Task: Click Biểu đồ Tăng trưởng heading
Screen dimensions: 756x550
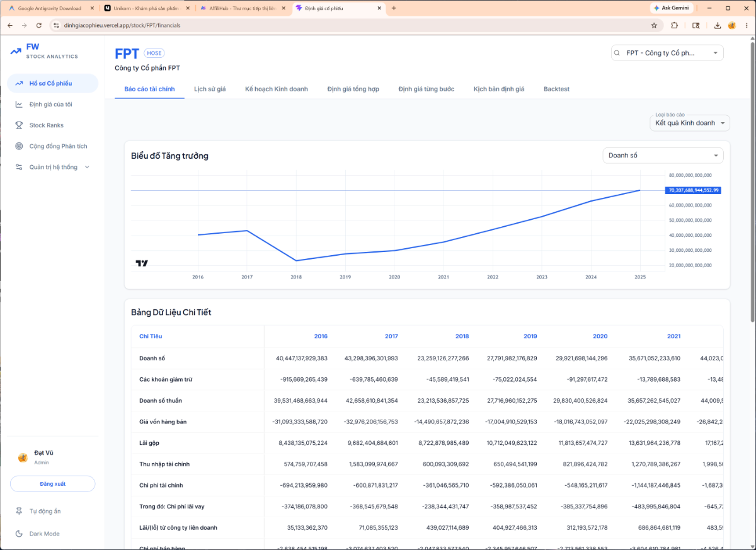Action: click(169, 156)
